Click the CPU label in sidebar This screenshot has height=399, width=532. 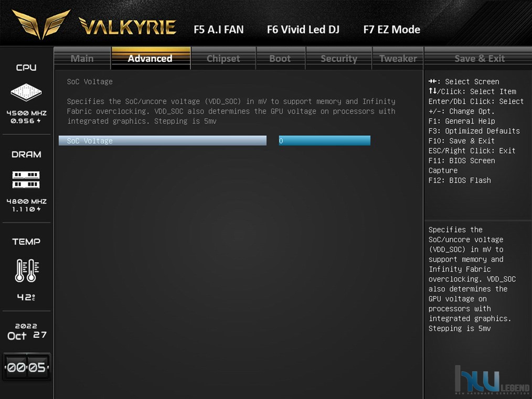point(26,68)
